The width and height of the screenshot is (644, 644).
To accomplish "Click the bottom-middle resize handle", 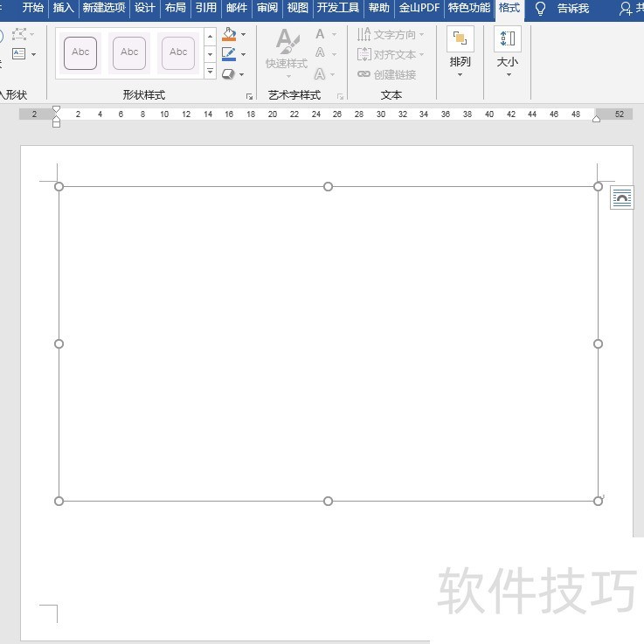I will 328,501.
